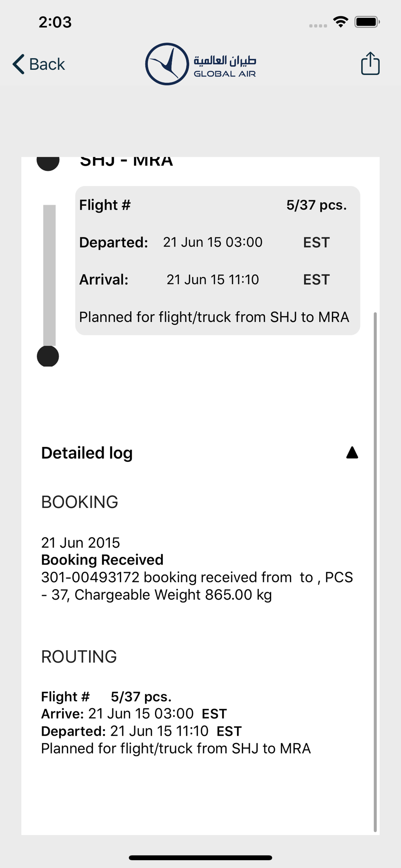Image resolution: width=401 pixels, height=868 pixels.
Task: Open the share sheet icon
Action: (370, 63)
